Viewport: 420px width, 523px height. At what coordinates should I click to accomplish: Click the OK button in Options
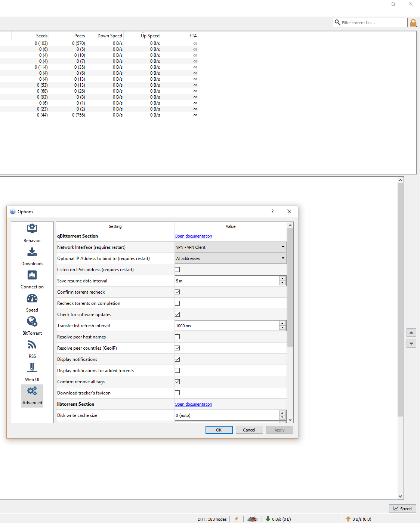click(219, 430)
